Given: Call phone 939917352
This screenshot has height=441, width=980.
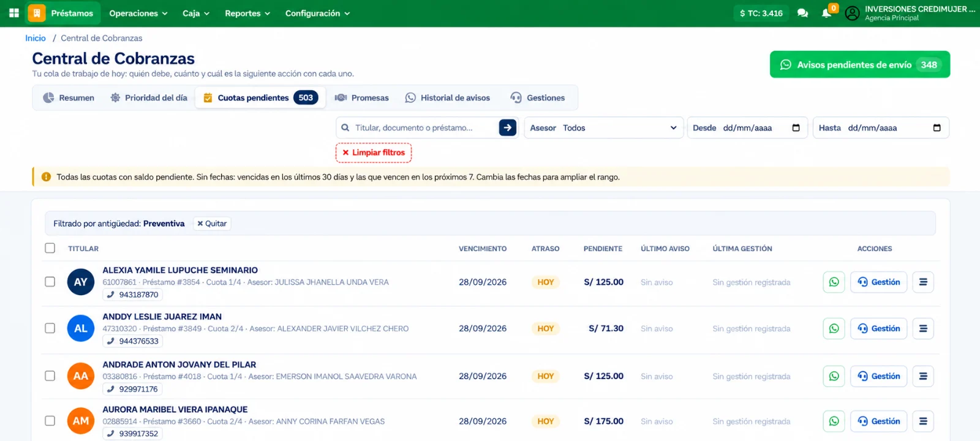Looking at the screenshot, I should (133, 434).
